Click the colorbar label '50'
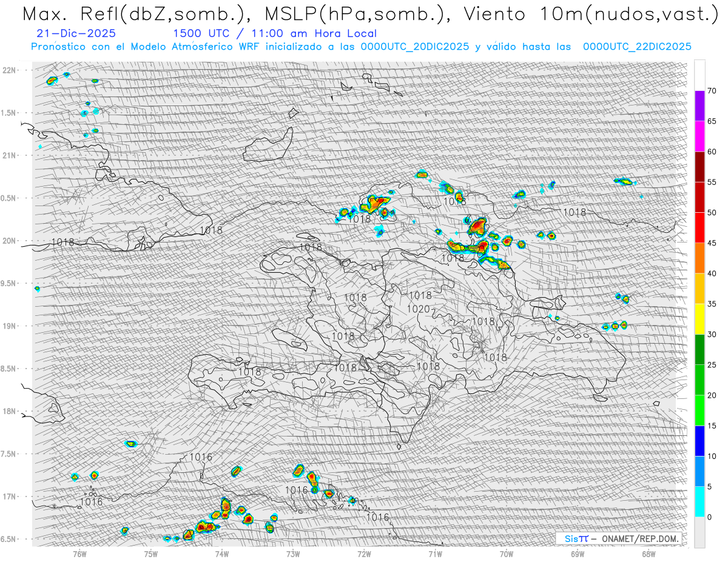 click(712, 213)
